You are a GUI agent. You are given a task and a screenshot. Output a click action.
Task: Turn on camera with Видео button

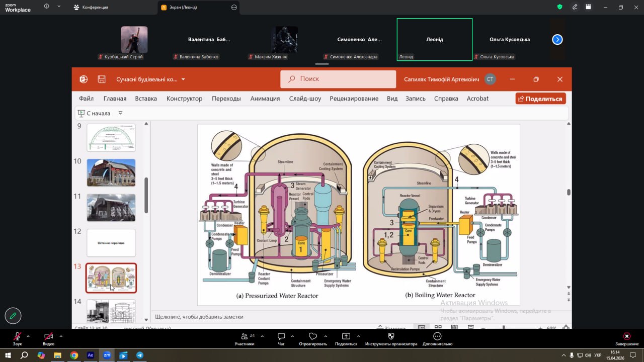(x=48, y=336)
